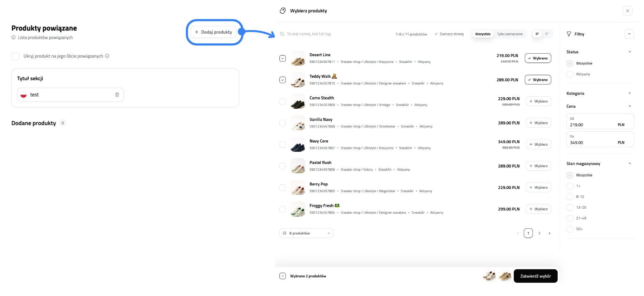The width and height of the screenshot is (644, 296).
Task: Click the Od price input field
Action: (592, 125)
